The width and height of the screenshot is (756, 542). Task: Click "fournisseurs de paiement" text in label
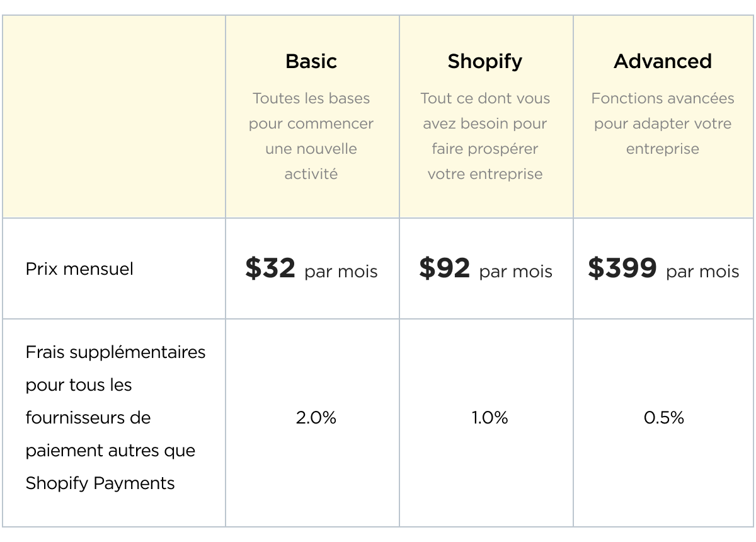point(88,434)
